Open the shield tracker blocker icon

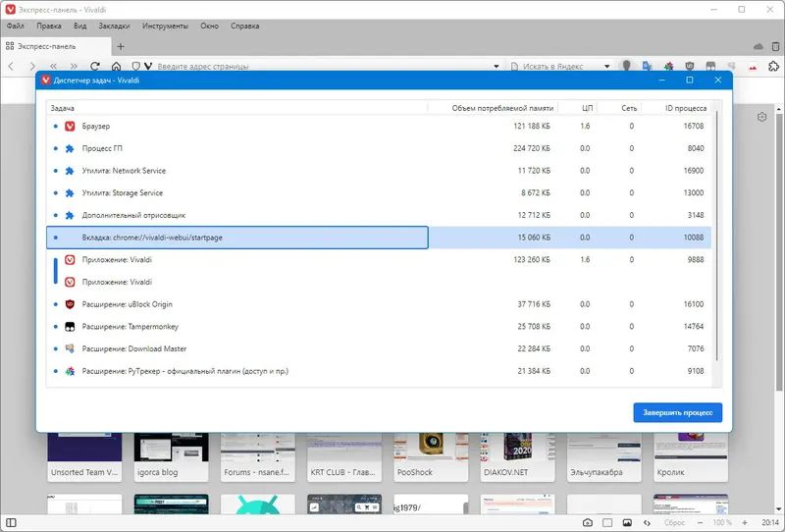(135, 66)
